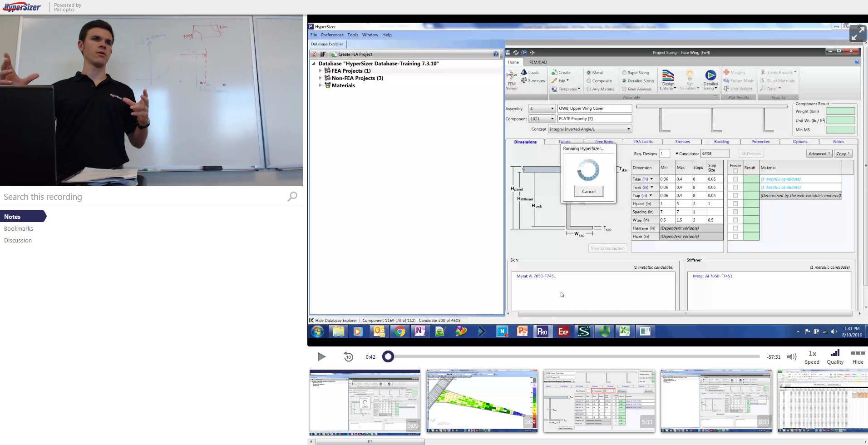Select the Any Material radio button
The image size is (868, 445).
pyautogui.click(x=589, y=89)
